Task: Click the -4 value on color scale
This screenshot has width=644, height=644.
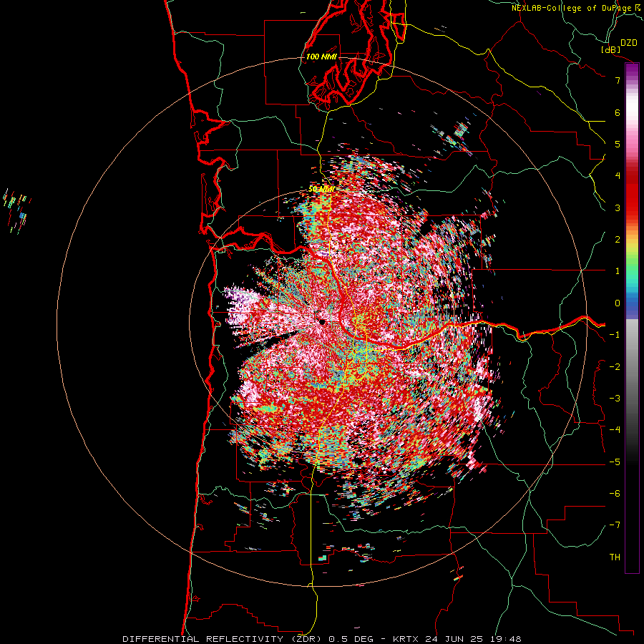Action: pyautogui.click(x=615, y=430)
